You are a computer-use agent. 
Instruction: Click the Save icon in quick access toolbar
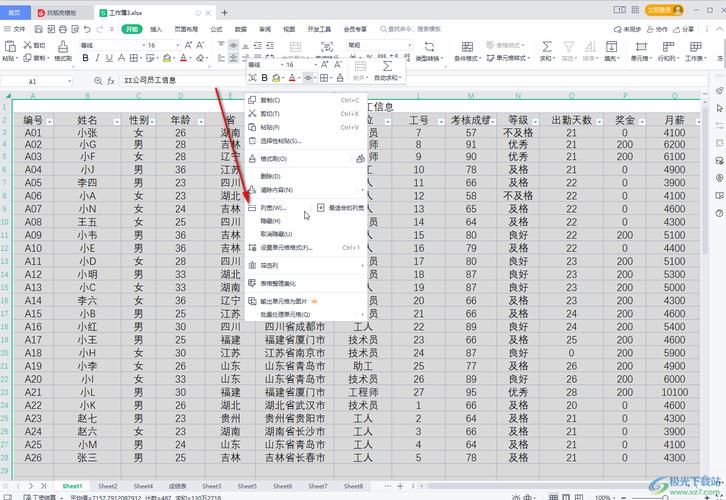click(38, 29)
